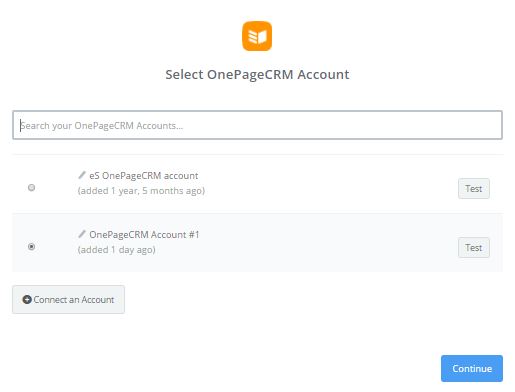This screenshot has height=392, width=515.
Task: Click the blue Continue button
Action: [x=472, y=368]
